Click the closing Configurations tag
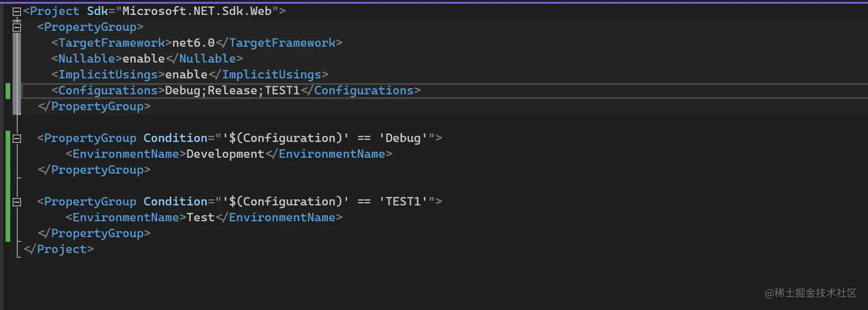The height and width of the screenshot is (310, 868). pos(361,91)
